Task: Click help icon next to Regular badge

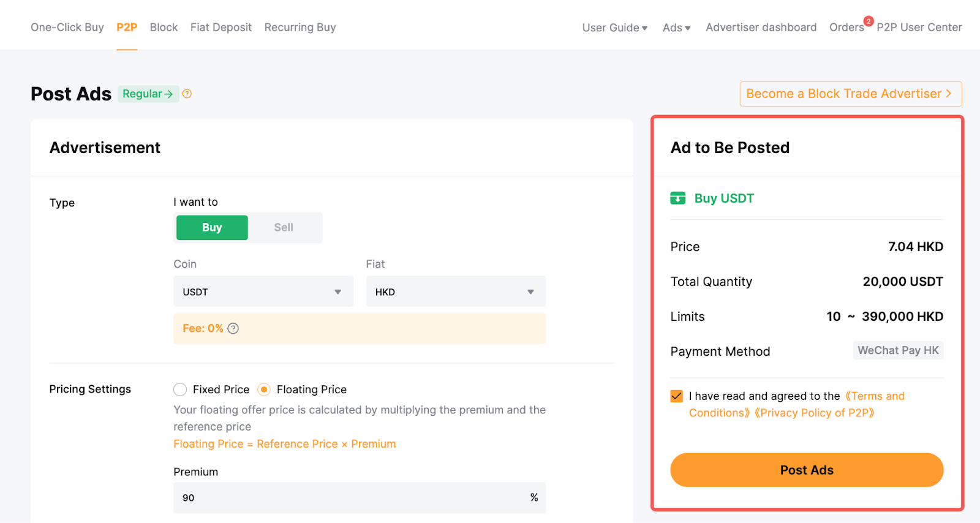Action: (x=187, y=94)
